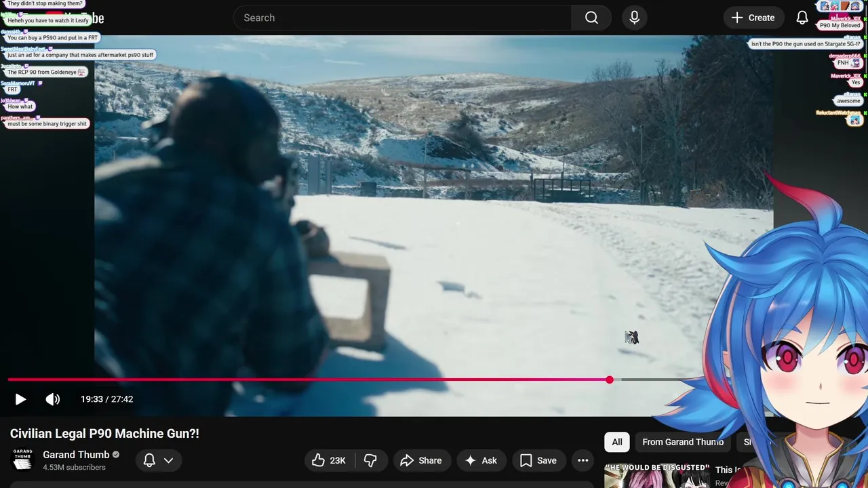Viewport: 868px width, 488px height.
Task: Click 'must be some binary trigger' chat message
Action: point(47,124)
